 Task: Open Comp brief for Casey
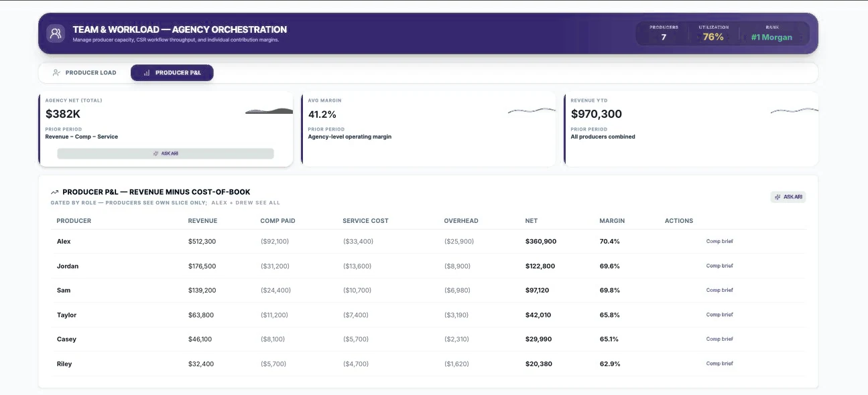(x=719, y=339)
